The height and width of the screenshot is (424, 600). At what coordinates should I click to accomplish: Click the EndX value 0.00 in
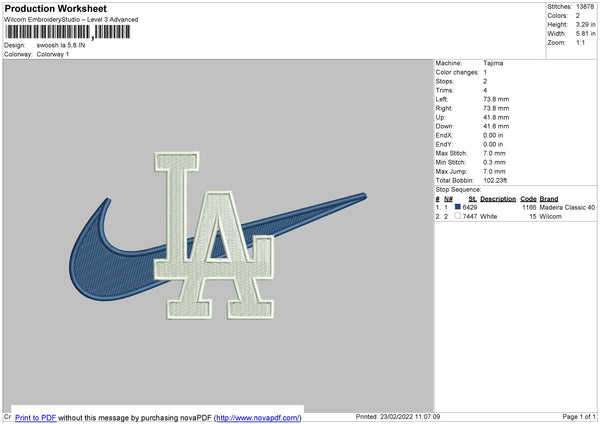[x=493, y=135]
